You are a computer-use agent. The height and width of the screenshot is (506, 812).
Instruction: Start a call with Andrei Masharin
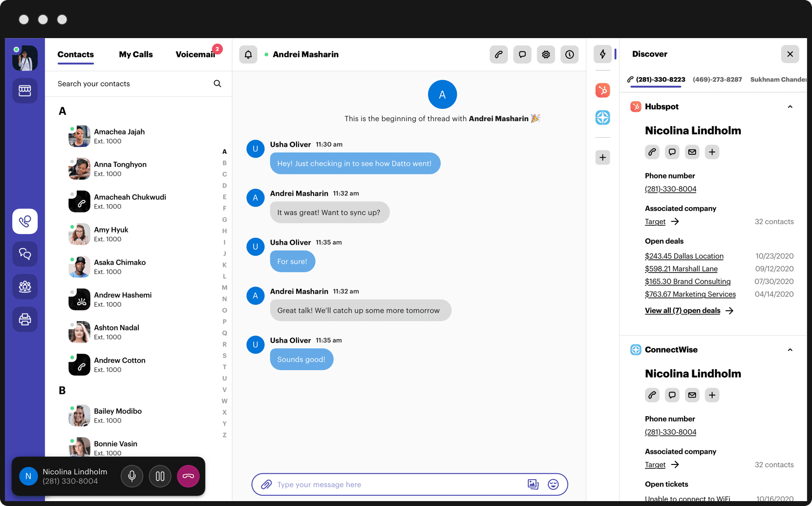click(498, 54)
